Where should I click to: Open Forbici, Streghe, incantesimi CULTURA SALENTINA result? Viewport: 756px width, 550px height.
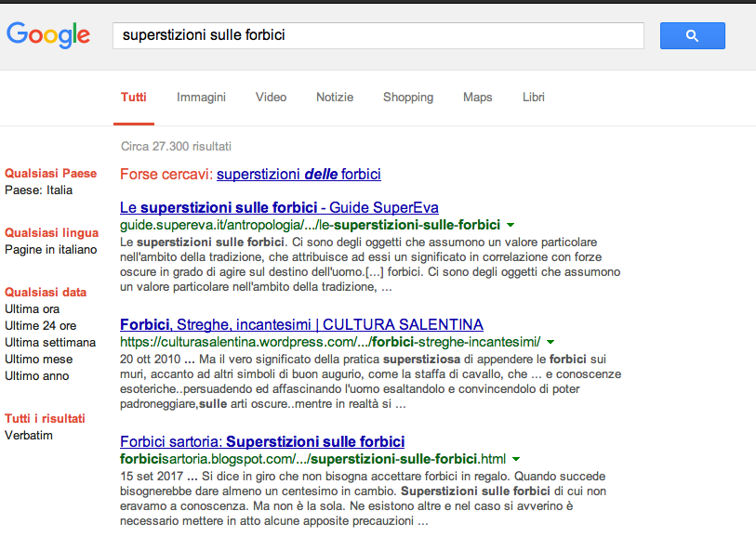coord(301,324)
